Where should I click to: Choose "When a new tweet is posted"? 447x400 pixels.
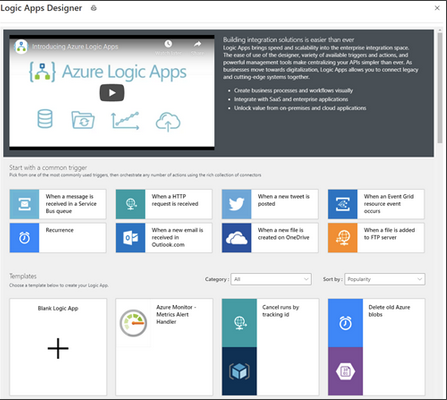pos(284,200)
